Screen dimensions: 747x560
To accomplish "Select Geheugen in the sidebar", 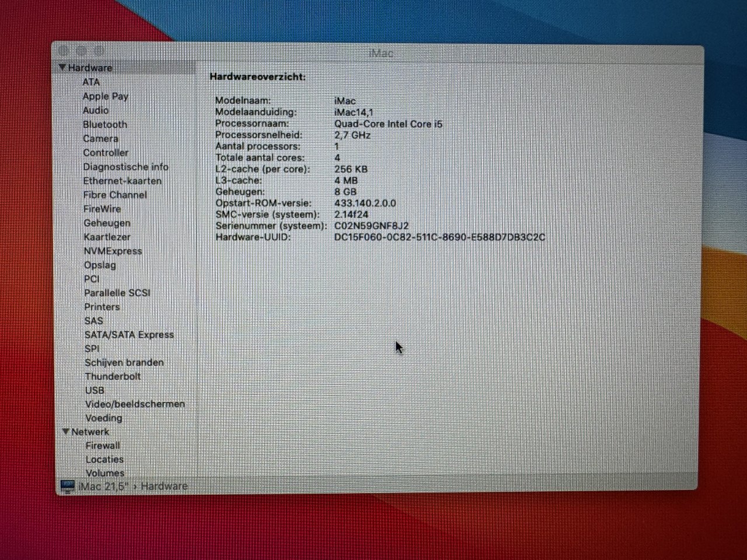I will [x=107, y=223].
